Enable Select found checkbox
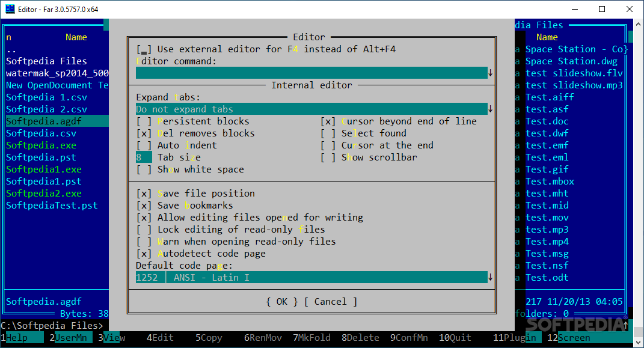This screenshot has height=348, width=644. point(328,133)
